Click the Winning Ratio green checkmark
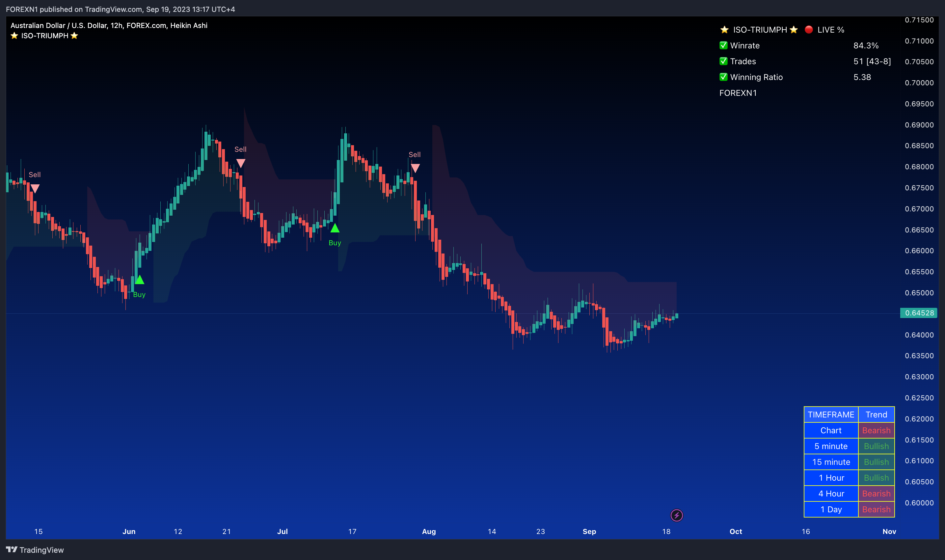 tap(723, 77)
